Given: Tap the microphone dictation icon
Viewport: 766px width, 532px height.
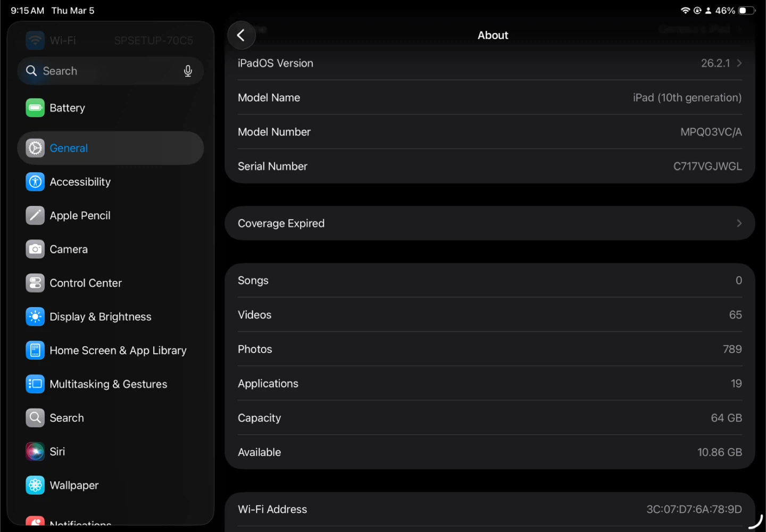Looking at the screenshot, I should coord(188,71).
